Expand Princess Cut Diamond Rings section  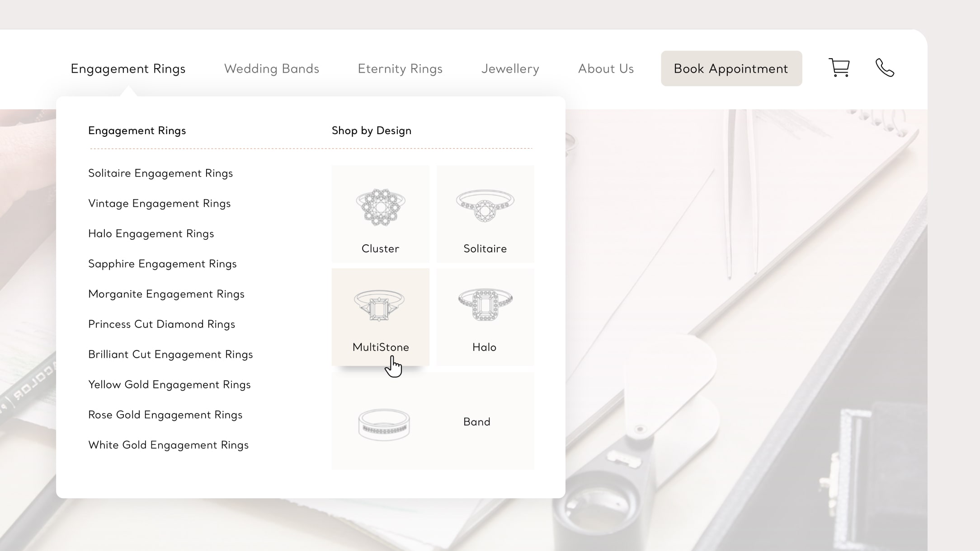coord(161,324)
